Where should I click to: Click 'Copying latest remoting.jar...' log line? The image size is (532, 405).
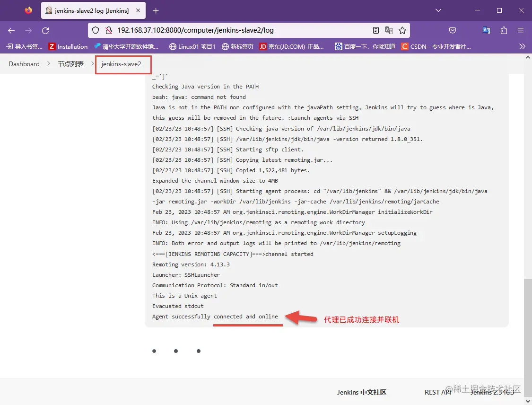242,160
